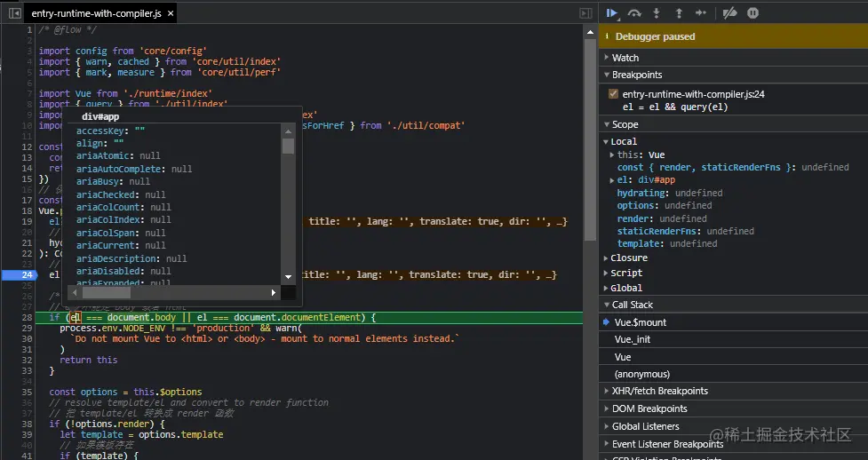Step into next function call
Image resolution: width=868 pixels, height=460 pixels.
(657, 13)
